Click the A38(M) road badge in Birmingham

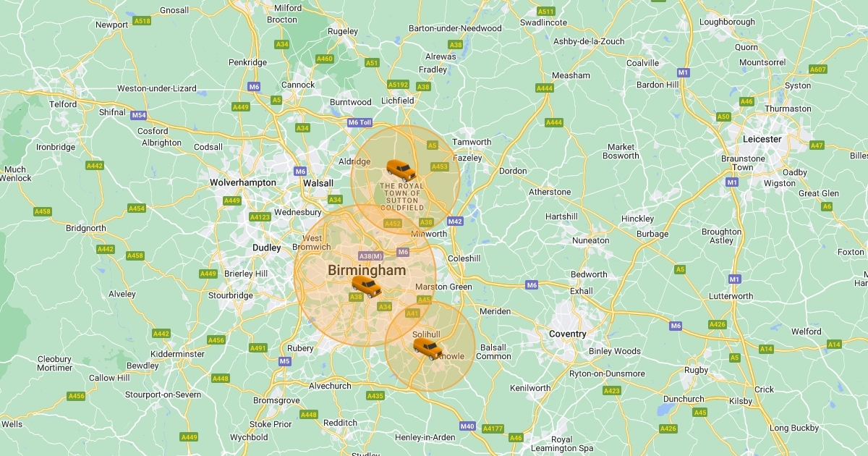[370, 256]
